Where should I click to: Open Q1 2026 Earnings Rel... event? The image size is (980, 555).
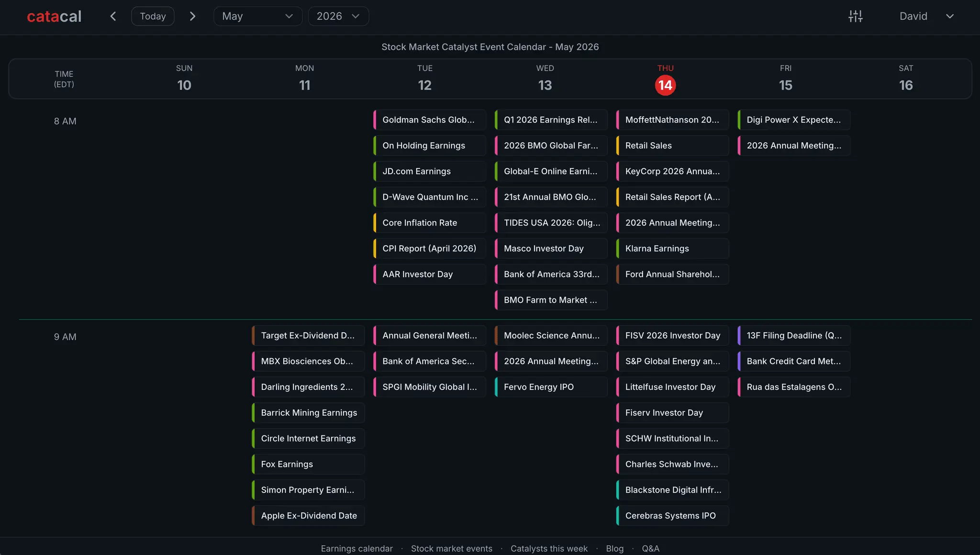point(551,120)
